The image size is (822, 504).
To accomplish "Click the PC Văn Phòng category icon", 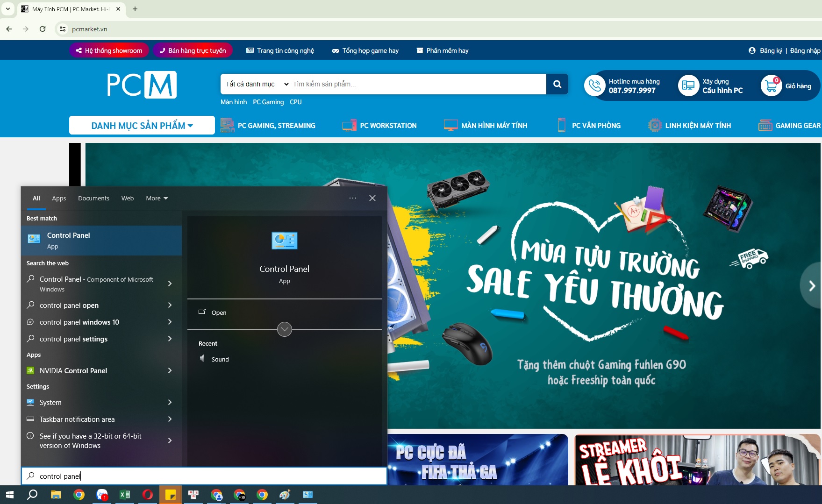I will (x=562, y=125).
